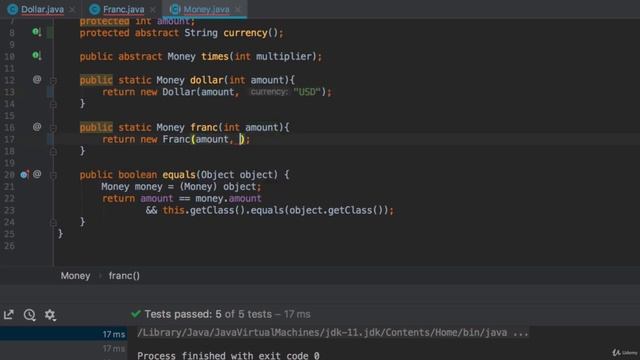Click the @ gutter marker on line 12
This screenshot has width=640, height=360.
37,80
